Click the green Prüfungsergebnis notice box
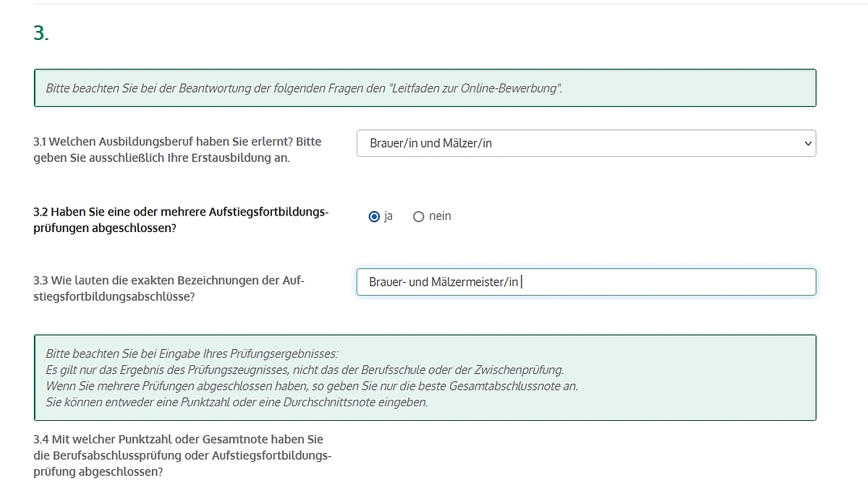Image resolution: width=868 pixels, height=488 pixels. click(425, 377)
